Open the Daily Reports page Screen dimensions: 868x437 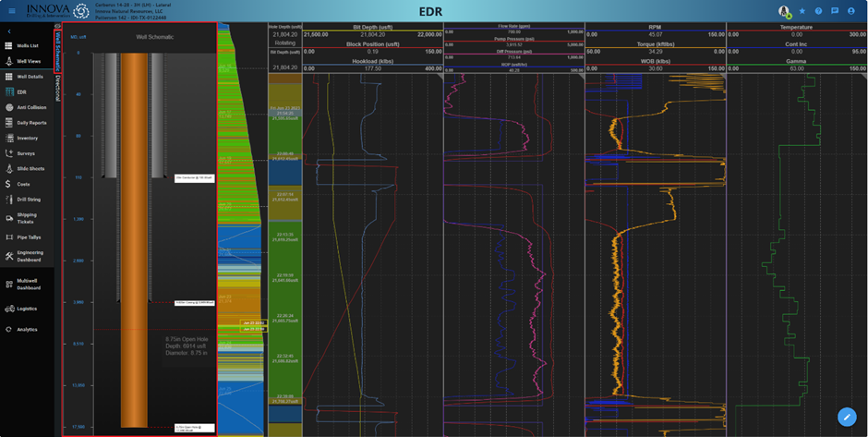31,122
